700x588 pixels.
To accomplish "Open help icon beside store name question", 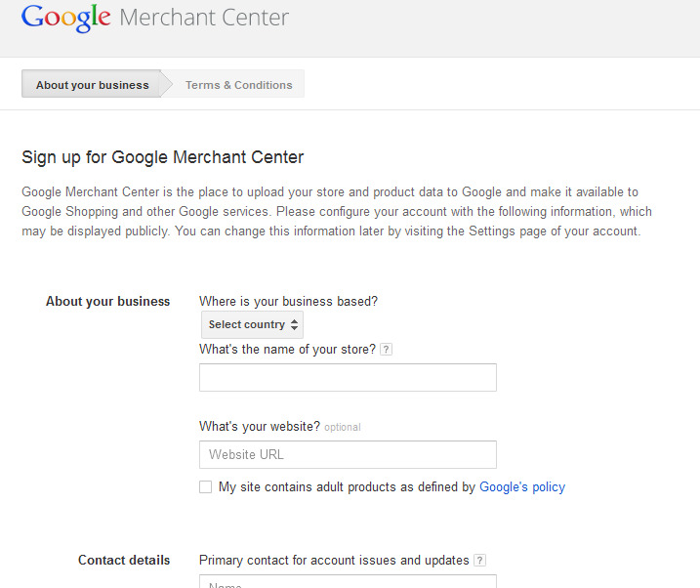I will click(387, 350).
